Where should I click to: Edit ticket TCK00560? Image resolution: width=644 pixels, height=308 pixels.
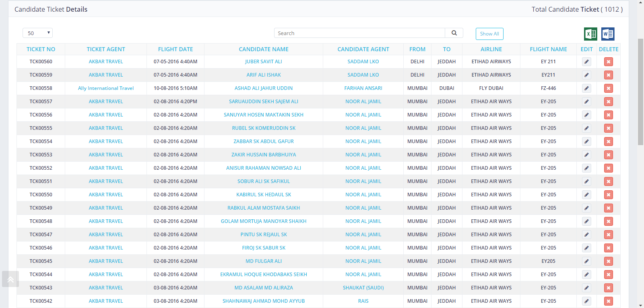(x=586, y=62)
